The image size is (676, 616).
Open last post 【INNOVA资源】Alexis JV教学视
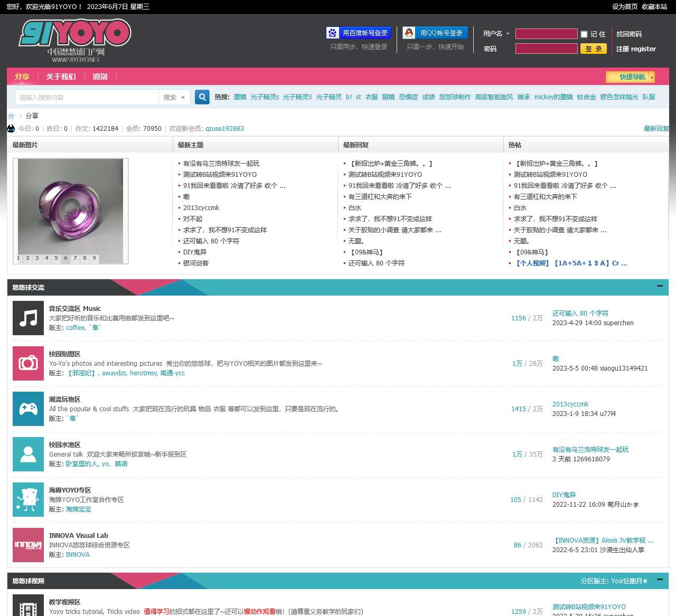(x=603, y=541)
